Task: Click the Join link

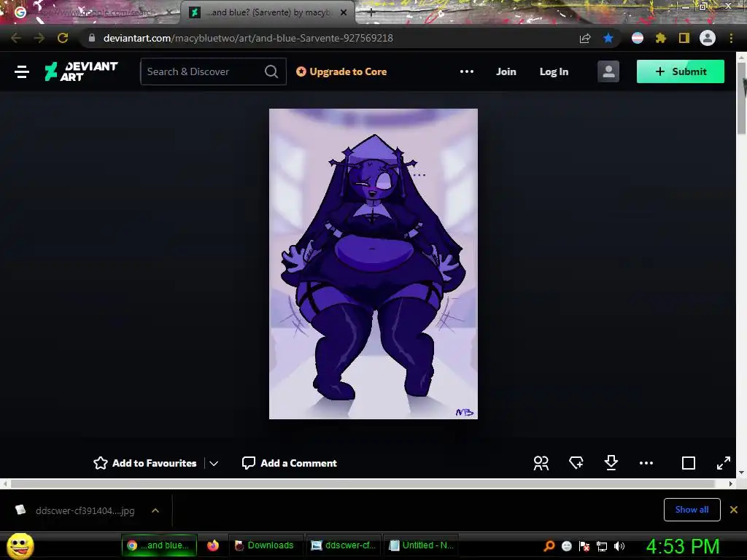Action: (x=506, y=71)
